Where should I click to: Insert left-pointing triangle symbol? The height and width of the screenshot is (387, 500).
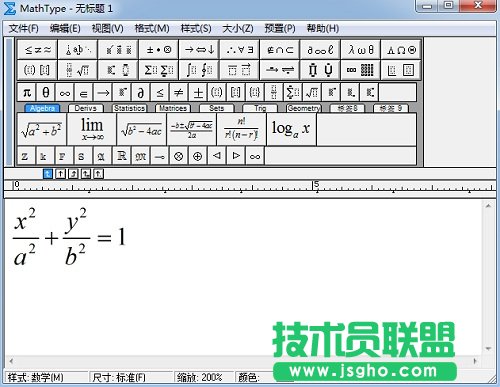[x=217, y=156]
